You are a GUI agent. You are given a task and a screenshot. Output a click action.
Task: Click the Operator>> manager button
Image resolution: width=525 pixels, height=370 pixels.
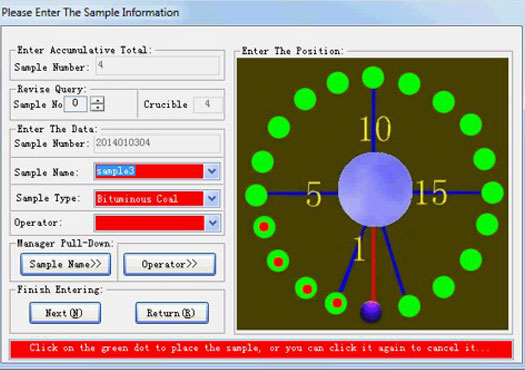(169, 264)
